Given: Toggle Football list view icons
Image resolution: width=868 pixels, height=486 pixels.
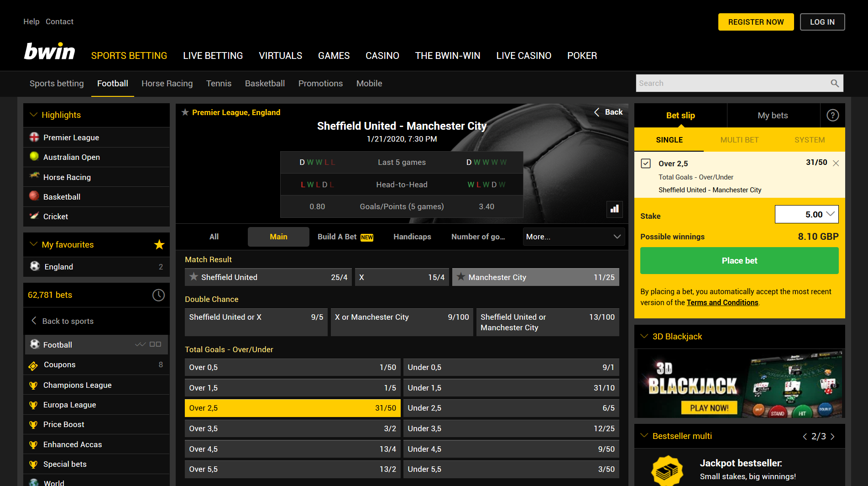Looking at the screenshot, I should (x=155, y=344).
